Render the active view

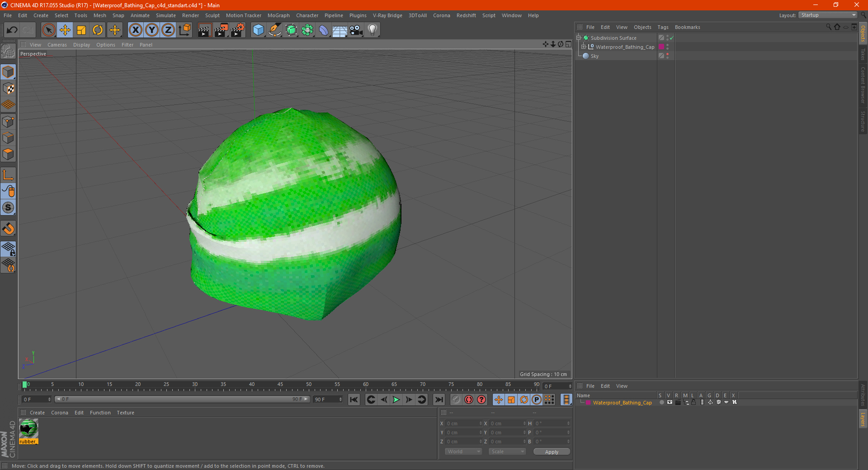point(204,30)
